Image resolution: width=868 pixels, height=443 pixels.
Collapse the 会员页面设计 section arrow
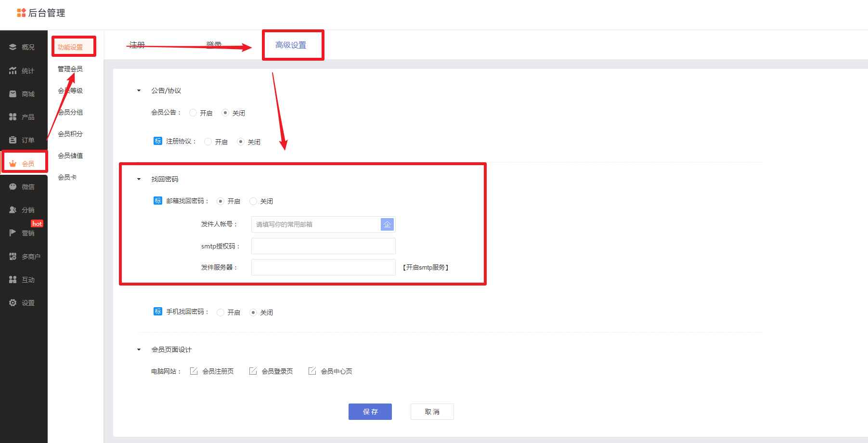[139, 350]
